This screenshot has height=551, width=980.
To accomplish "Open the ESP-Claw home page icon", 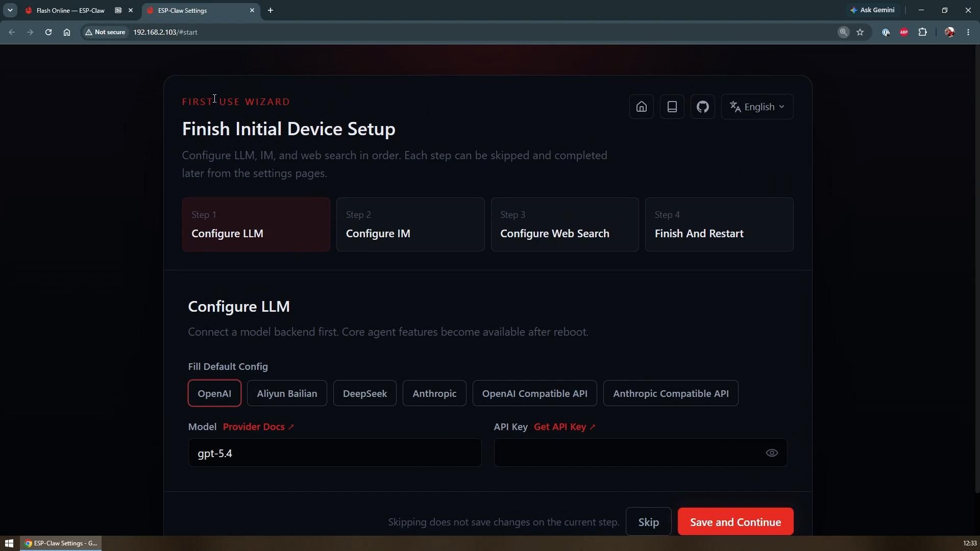I will [641, 107].
